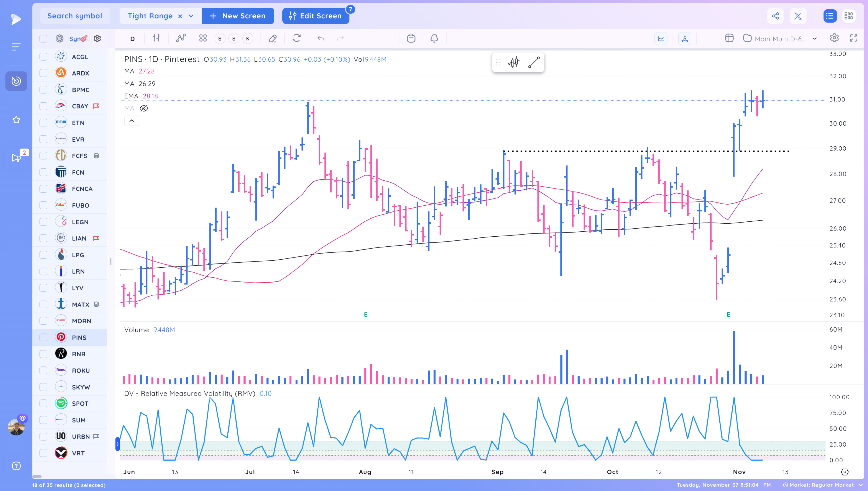868x491 pixels.
Task: Open announcements megaphone icon
Action: tap(16, 157)
